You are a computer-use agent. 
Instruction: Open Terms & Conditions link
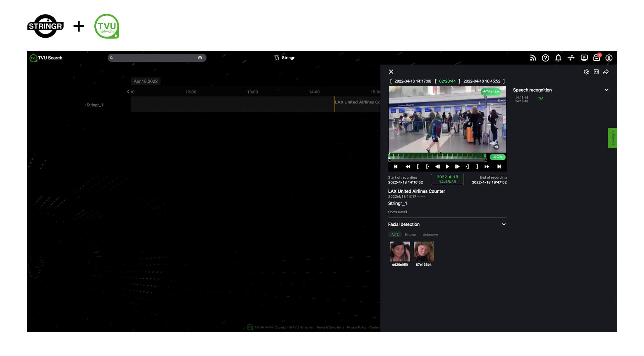tap(330, 327)
